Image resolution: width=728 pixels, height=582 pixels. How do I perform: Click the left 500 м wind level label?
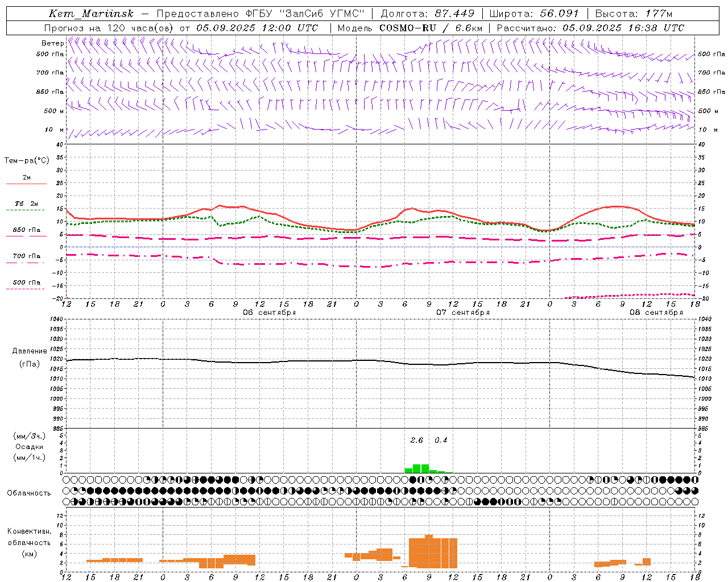pos(54,111)
